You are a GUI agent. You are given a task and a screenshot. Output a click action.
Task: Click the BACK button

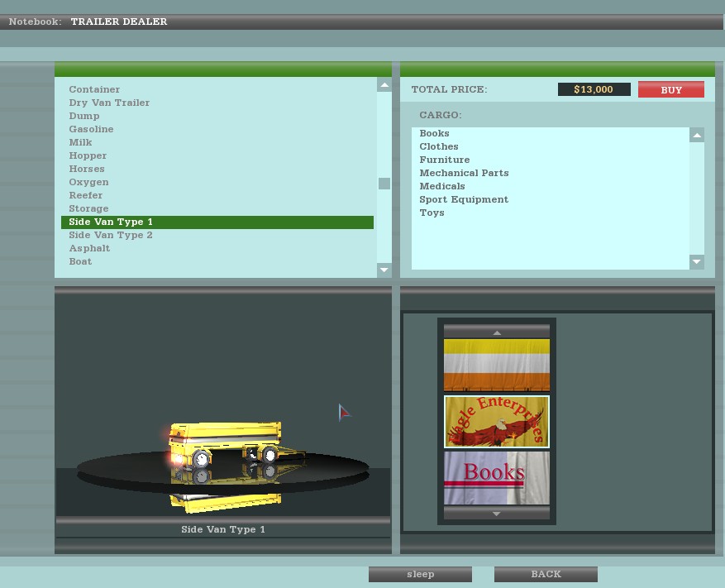545,574
